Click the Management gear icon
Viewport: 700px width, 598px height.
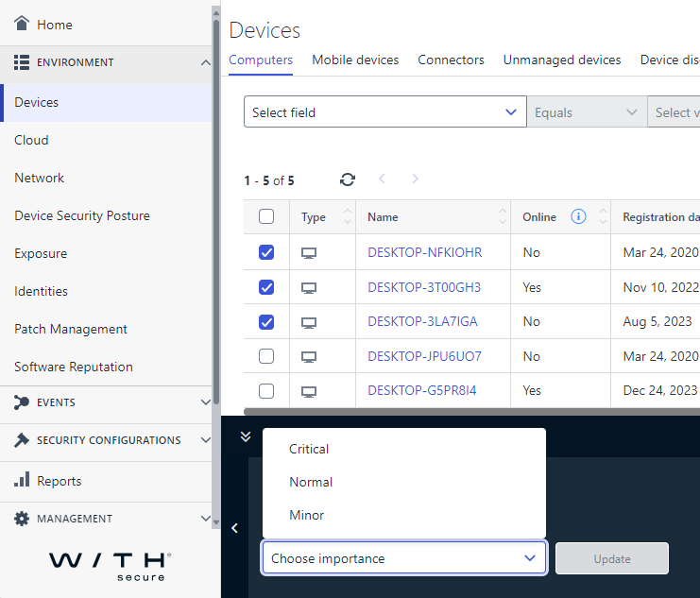click(22, 519)
